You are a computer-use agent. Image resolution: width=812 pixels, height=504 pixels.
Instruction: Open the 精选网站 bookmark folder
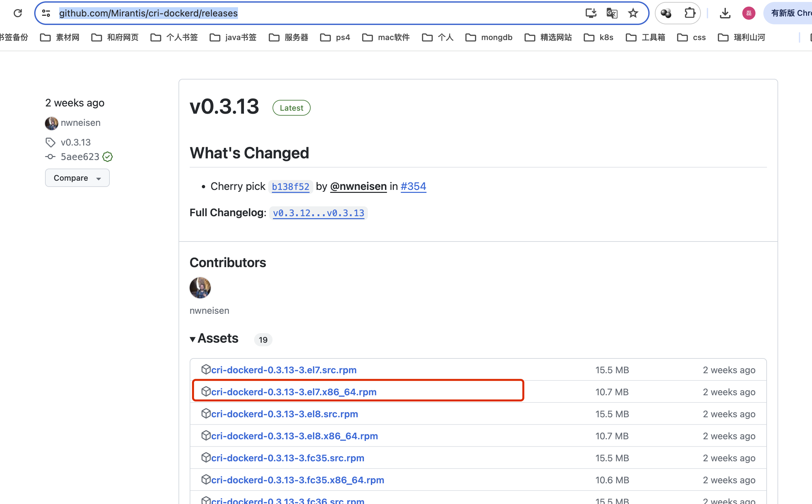click(x=548, y=37)
